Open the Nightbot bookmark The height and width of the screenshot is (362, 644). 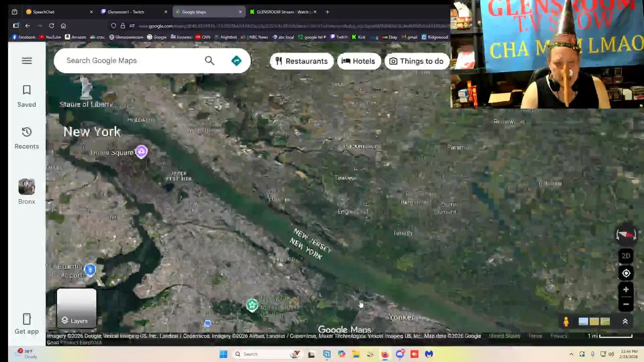tap(225, 37)
